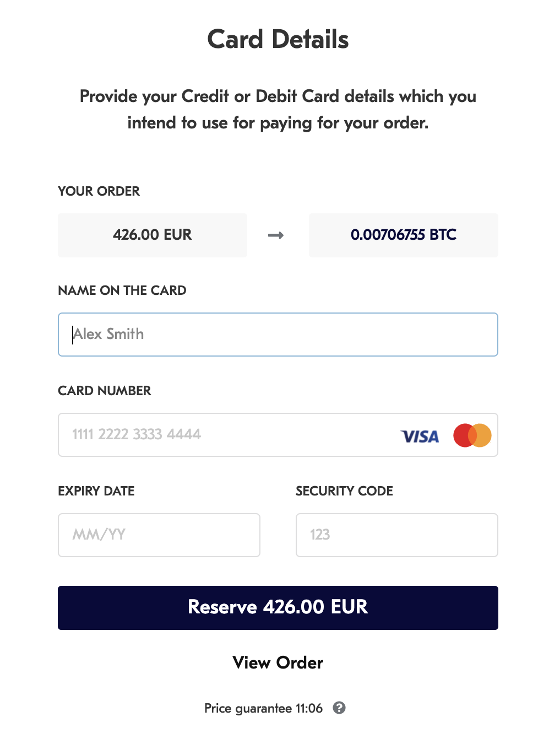
Task: Focus the Name on the Card field
Action: [278, 335]
